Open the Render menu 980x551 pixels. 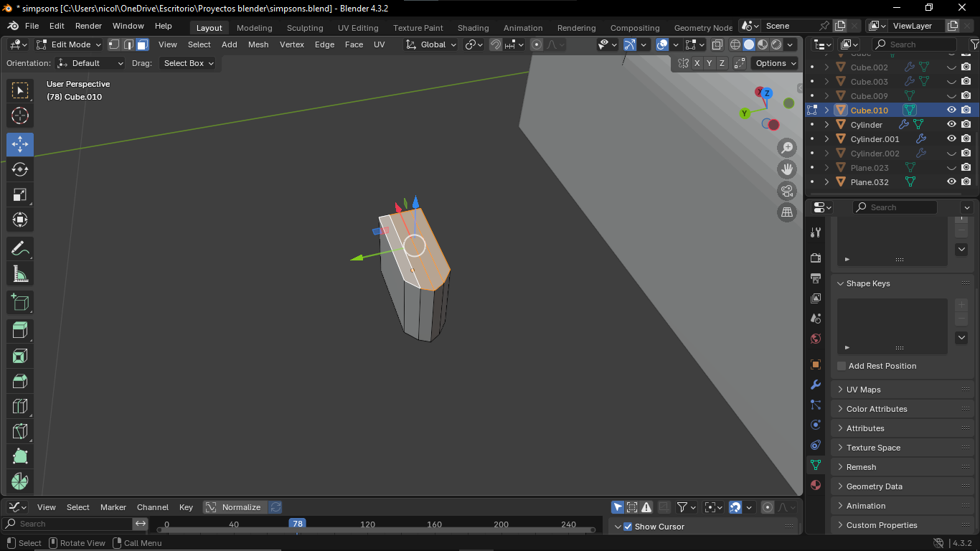(88, 26)
